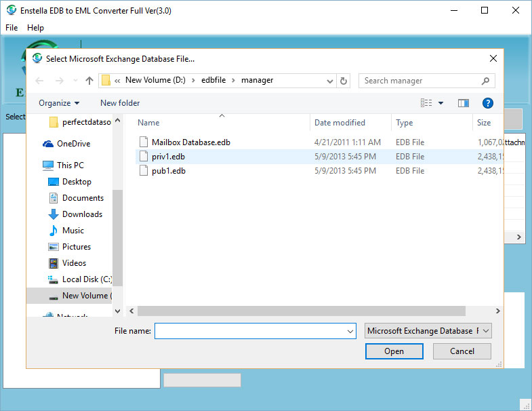The image size is (532, 411).
Task: Click the view layout icon
Action: (x=426, y=103)
